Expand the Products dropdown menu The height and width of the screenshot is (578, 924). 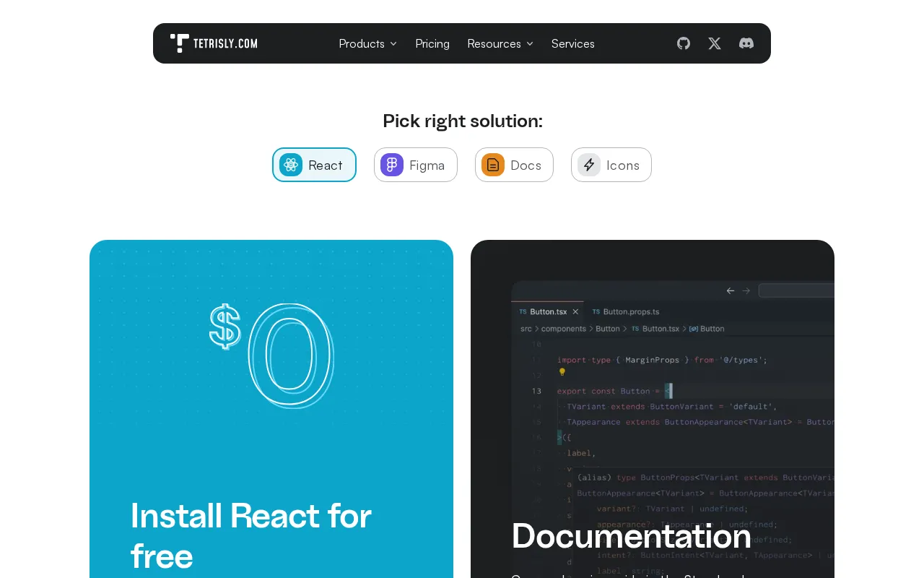tap(368, 43)
